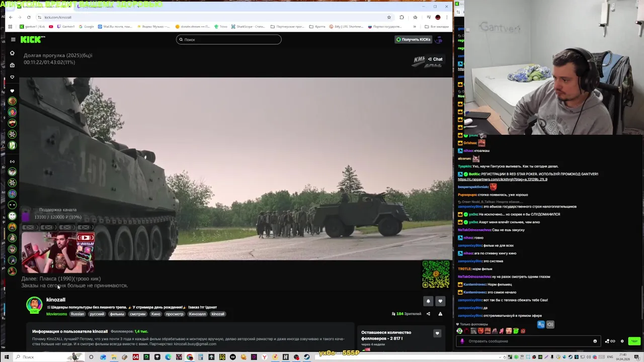Open the user profile avatar menu
Viewport: 644px width, 362px height.
[439, 39]
